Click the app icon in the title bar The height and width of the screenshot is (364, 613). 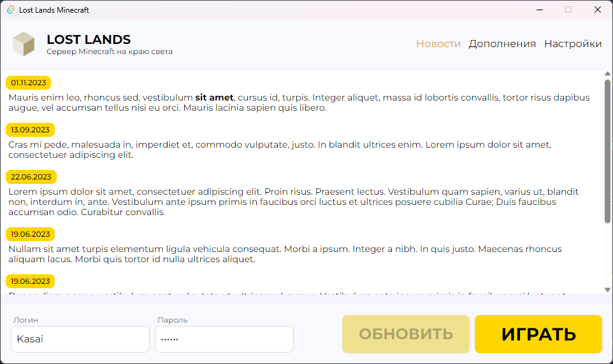(x=11, y=10)
